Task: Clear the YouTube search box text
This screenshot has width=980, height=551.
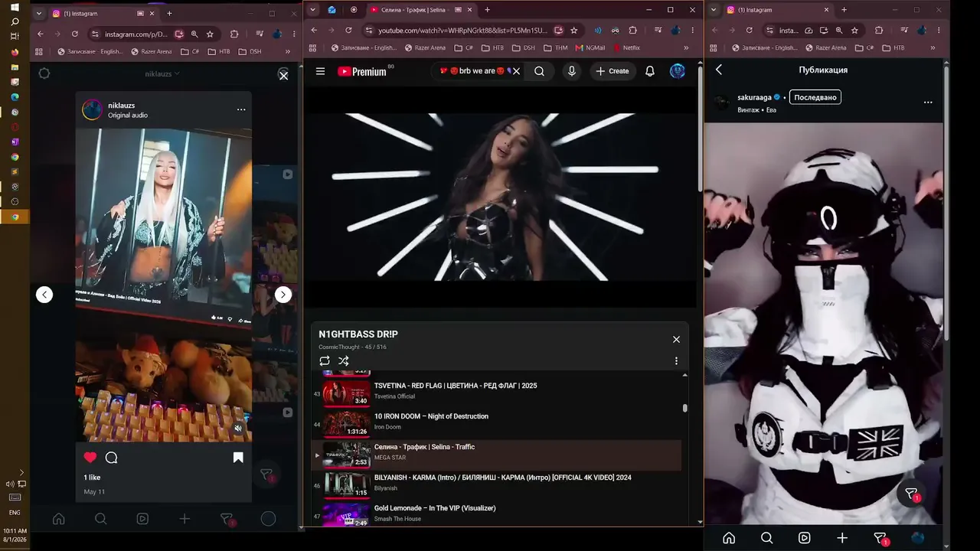Action: click(516, 71)
